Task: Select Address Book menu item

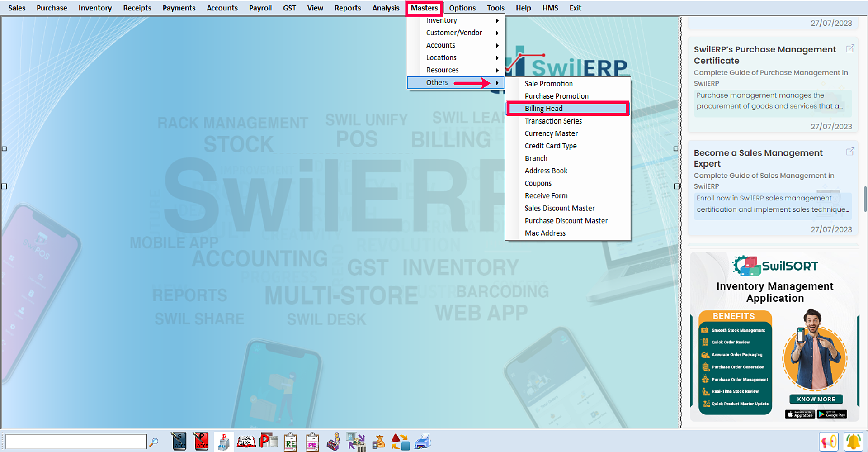Action: pos(568,171)
